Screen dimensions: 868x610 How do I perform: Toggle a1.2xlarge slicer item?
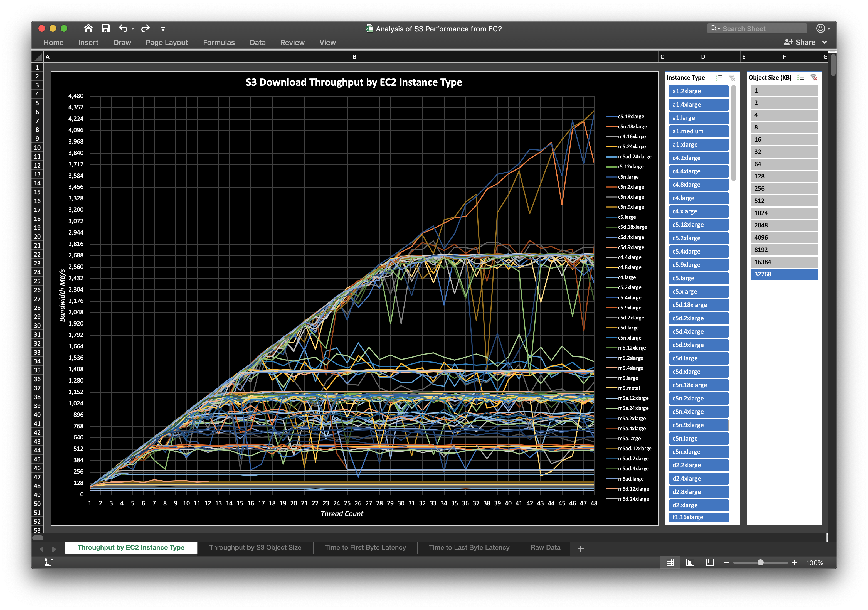(698, 91)
